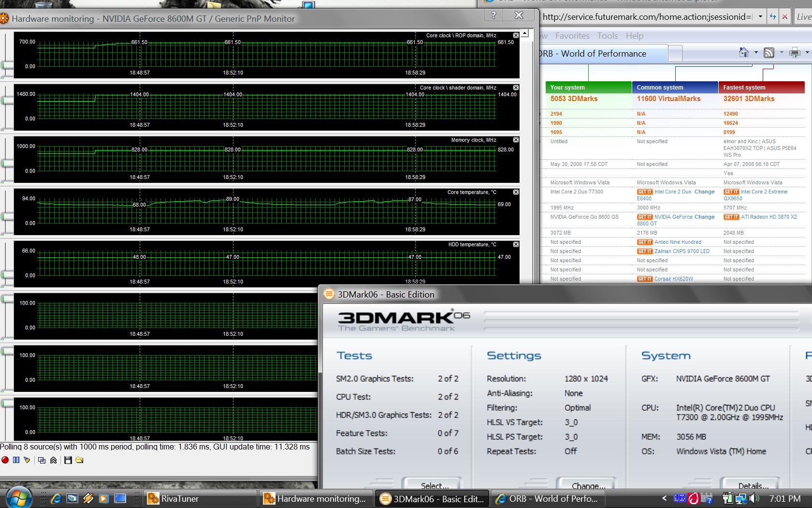Click the GET IT badge beside Antec Nine Hundred
The width and height of the screenshot is (812, 508).
click(x=644, y=242)
